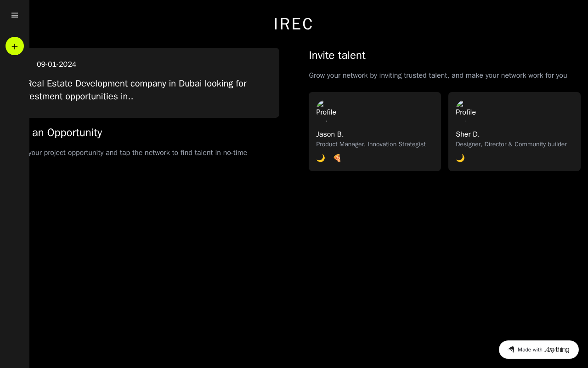This screenshot has height=368, width=588.
Task: Click the Designer, Director & Community builder subtitle
Action: tap(511, 144)
